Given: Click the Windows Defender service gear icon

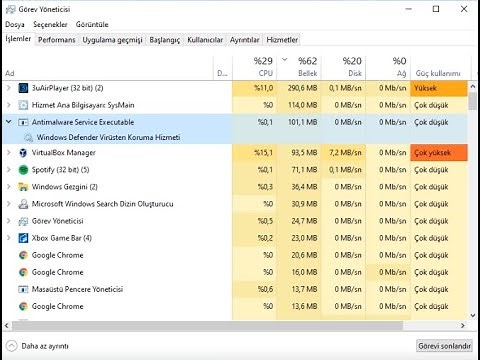Looking at the screenshot, I should point(29,137).
